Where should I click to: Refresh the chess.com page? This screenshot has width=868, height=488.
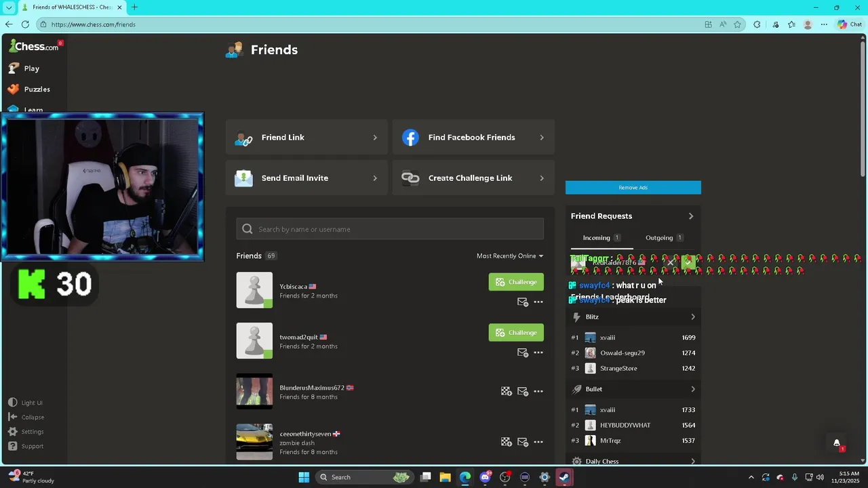click(25, 24)
